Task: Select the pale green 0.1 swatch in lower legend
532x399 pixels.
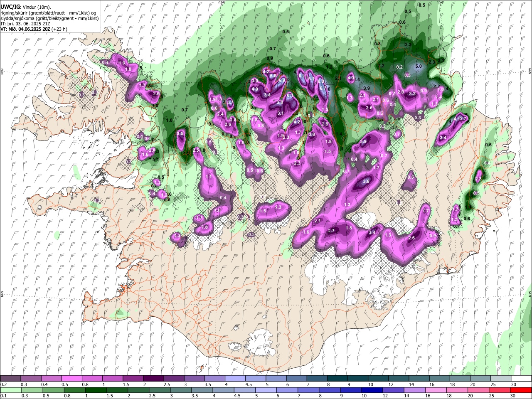Action: (x=10, y=390)
